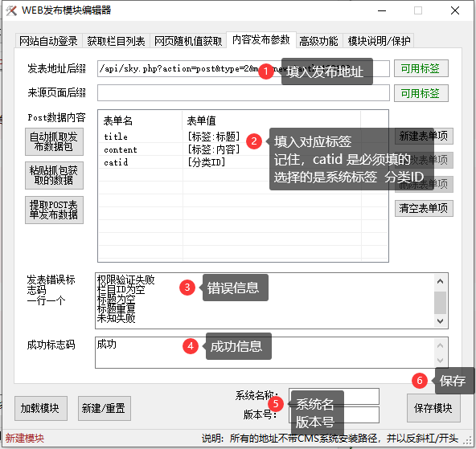Select the title row in form table
This screenshot has height=449, width=476.
coord(243,137)
